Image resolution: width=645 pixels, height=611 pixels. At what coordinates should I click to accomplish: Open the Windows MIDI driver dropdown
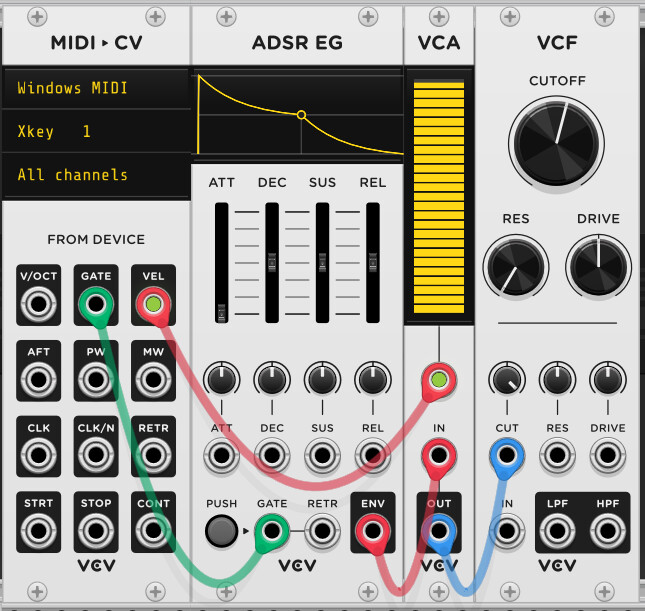tap(96, 88)
